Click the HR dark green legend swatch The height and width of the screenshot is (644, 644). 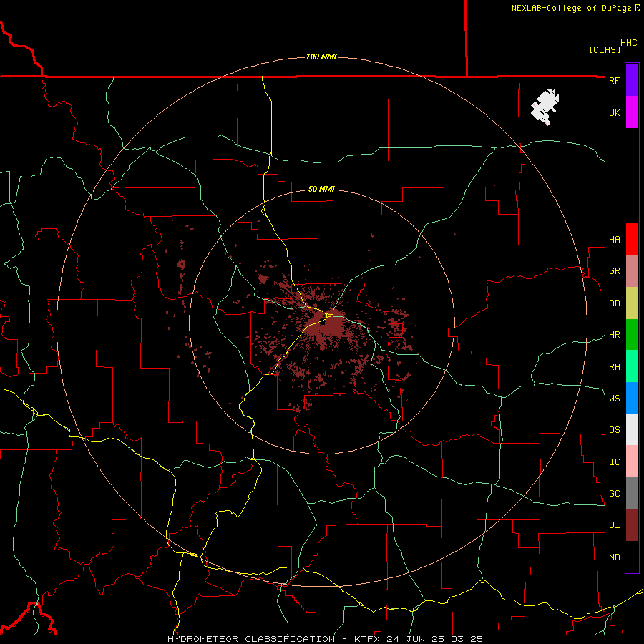(632, 335)
